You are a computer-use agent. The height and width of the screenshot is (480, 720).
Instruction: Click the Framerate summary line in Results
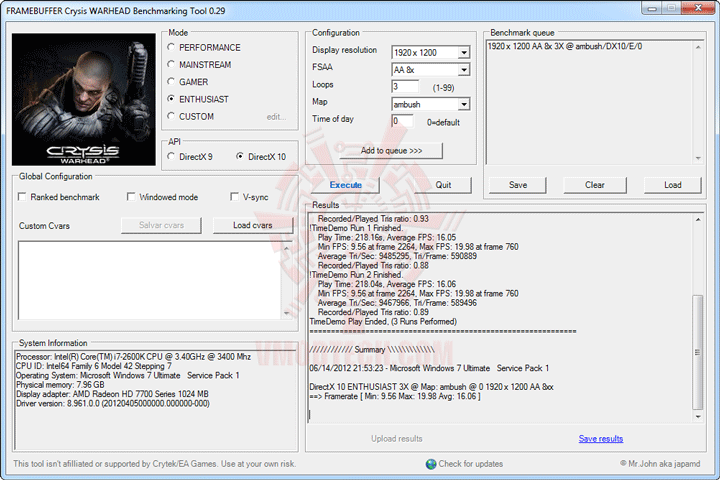click(395, 396)
